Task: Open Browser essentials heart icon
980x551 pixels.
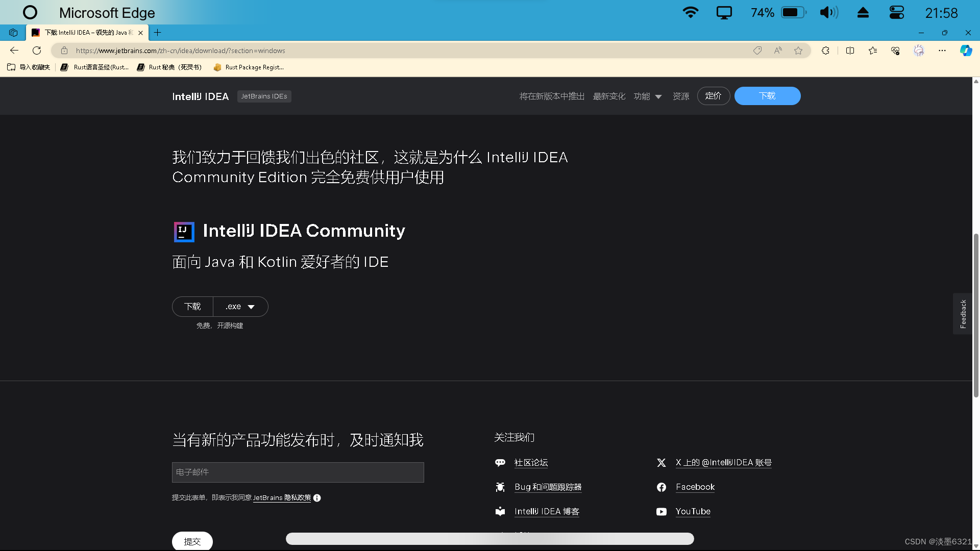Action: pos(895,51)
